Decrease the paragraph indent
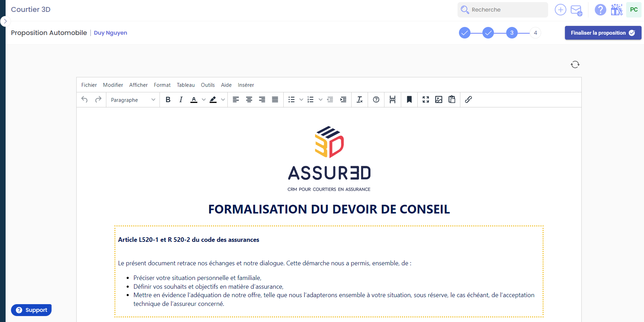Image resolution: width=644 pixels, height=322 pixels. [330, 100]
